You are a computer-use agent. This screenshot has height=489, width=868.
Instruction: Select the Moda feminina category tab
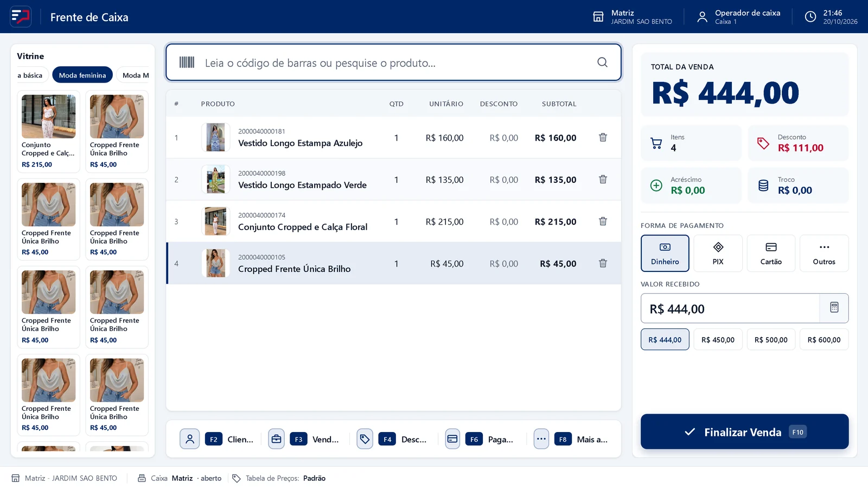(x=82, y=75)
